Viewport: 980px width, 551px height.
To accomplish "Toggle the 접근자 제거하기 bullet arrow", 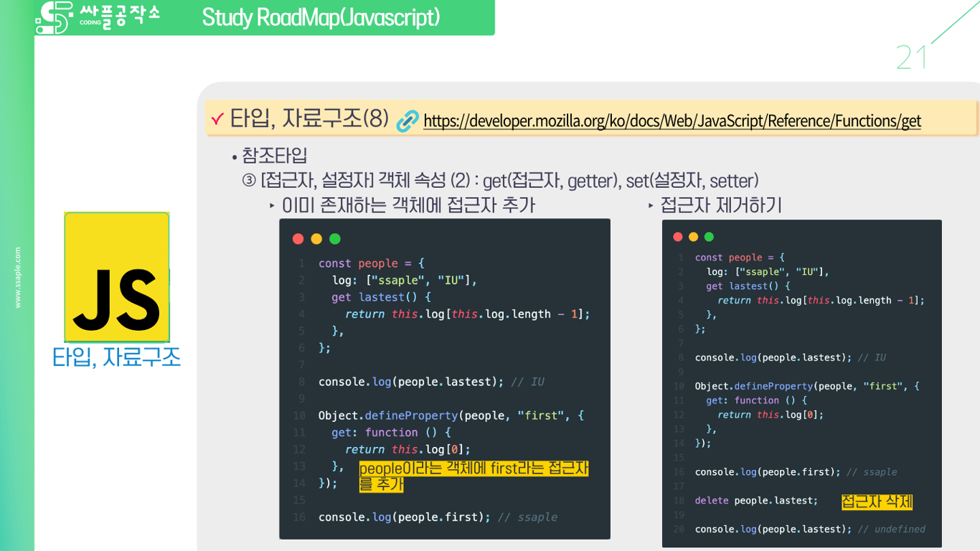I will coord(651,204).
